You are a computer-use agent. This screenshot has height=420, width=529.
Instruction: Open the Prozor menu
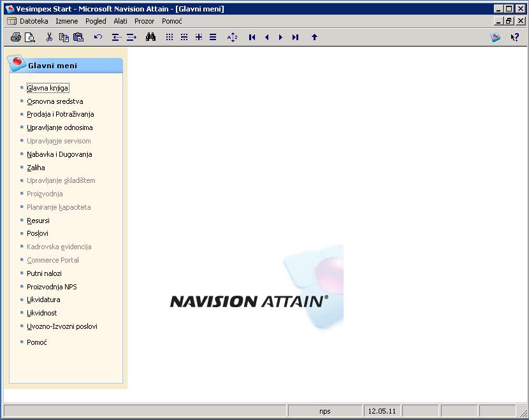tap(145, 21)
